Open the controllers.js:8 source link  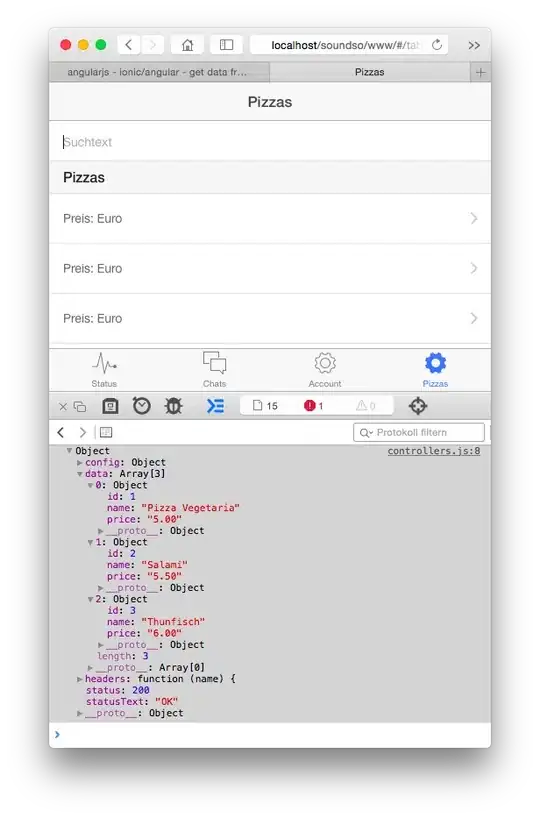pos(434,451)
